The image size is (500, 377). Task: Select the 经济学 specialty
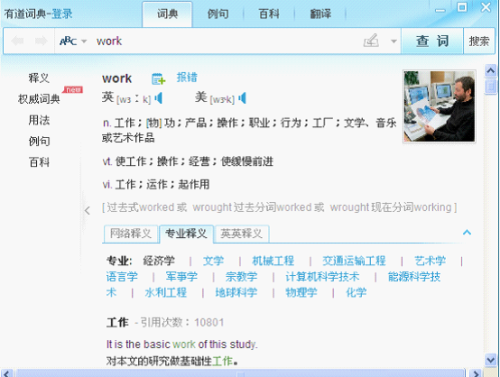pyautogui.click(x=159, y=261)
